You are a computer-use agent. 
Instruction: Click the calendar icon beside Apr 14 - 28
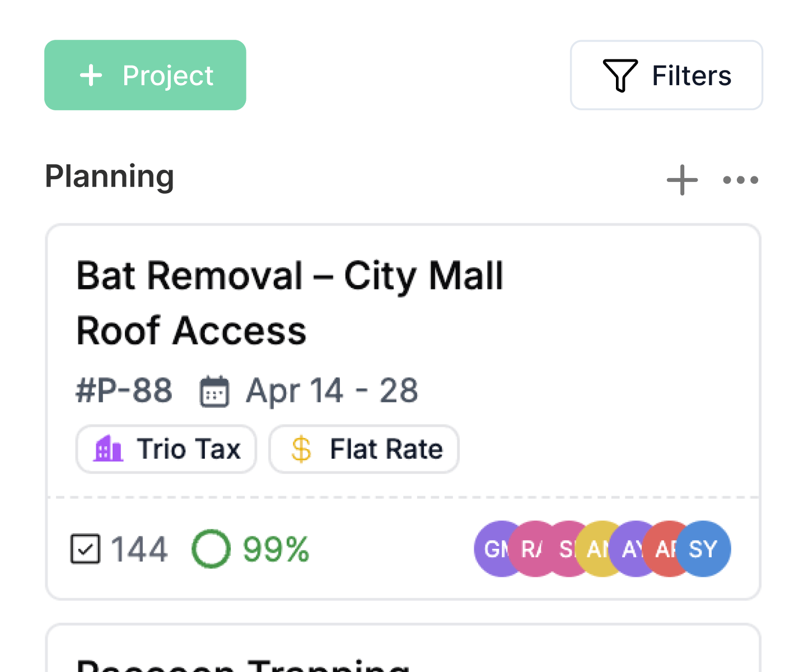(x=214, y=391)
